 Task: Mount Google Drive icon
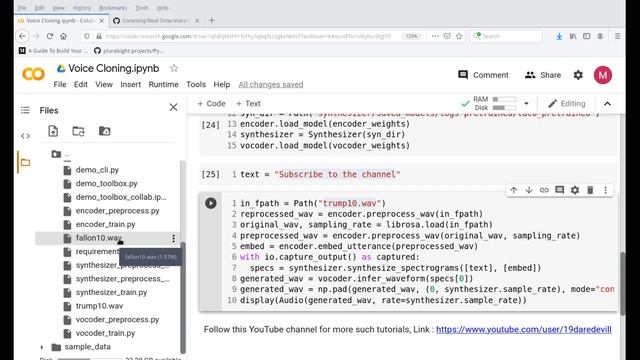[104, 131]
